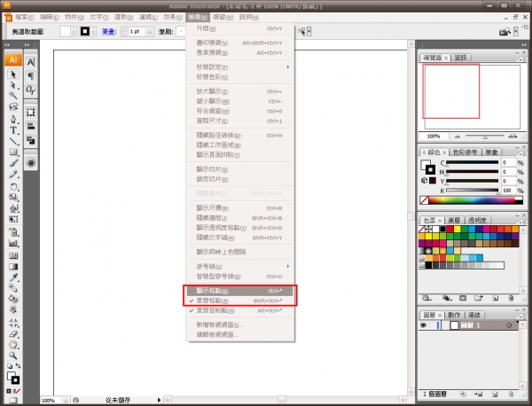This screenshot has width=532, height=406.
Task: Select the Scale tool
Action: (x=13, y=197)
